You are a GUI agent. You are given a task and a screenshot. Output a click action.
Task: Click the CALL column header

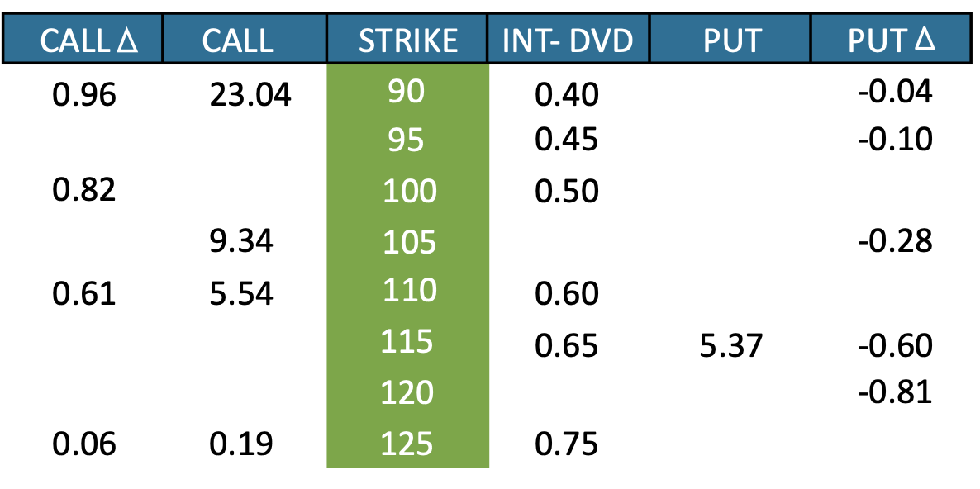click(245, 38)
